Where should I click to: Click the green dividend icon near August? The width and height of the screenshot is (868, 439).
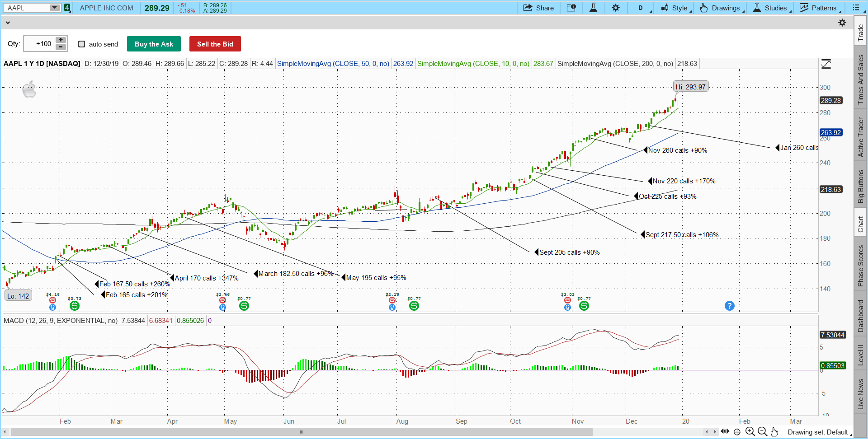[414, 306]
